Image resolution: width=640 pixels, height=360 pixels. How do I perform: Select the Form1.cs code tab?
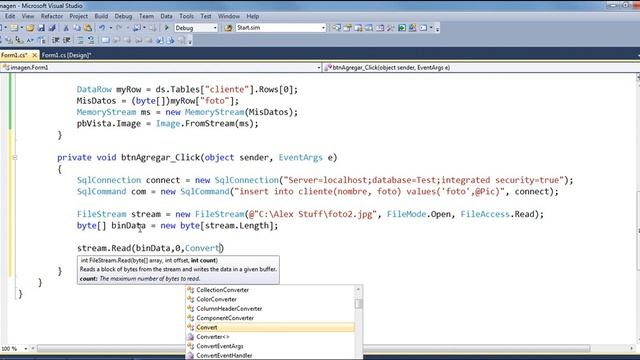coord(14,55)
